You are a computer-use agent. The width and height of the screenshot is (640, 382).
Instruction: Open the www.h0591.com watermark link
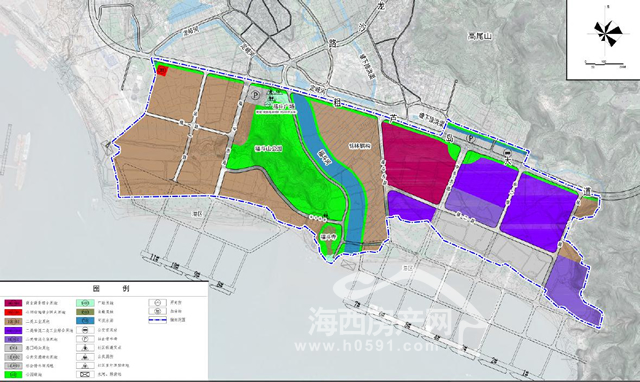(x=366, y=347)
